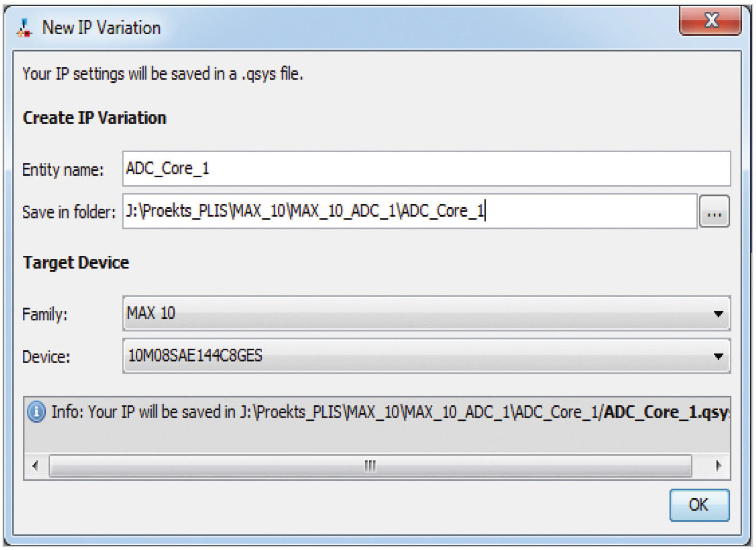Expand the Family dropdown arrow
756x550 pixels.
718,314
